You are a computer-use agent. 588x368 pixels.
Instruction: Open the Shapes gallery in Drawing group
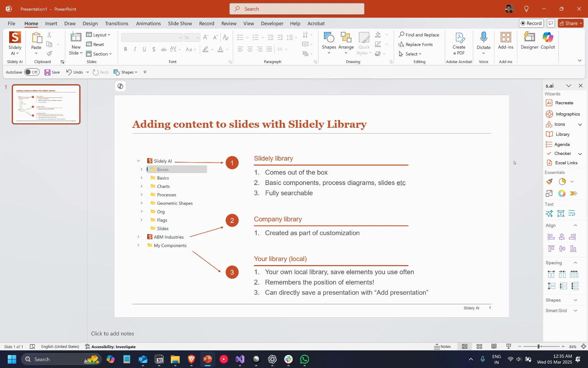point(329,44)
